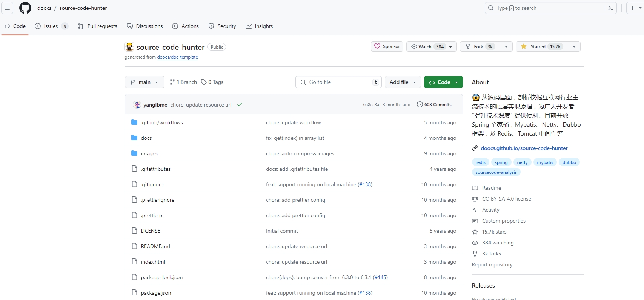Open the Fork options dropdown arrow
This screenshot has width=644, height=300.
pos(506,46)
